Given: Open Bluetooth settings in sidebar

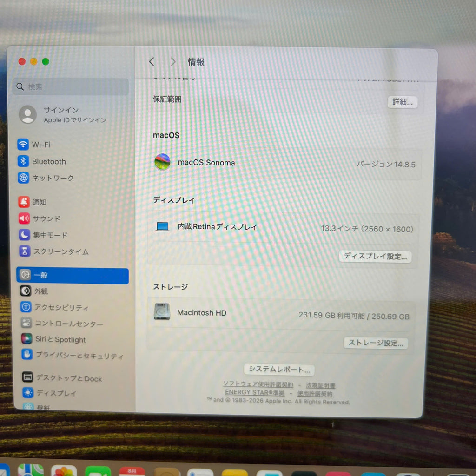Looking at the screenshot, I should tap(42, 161).
